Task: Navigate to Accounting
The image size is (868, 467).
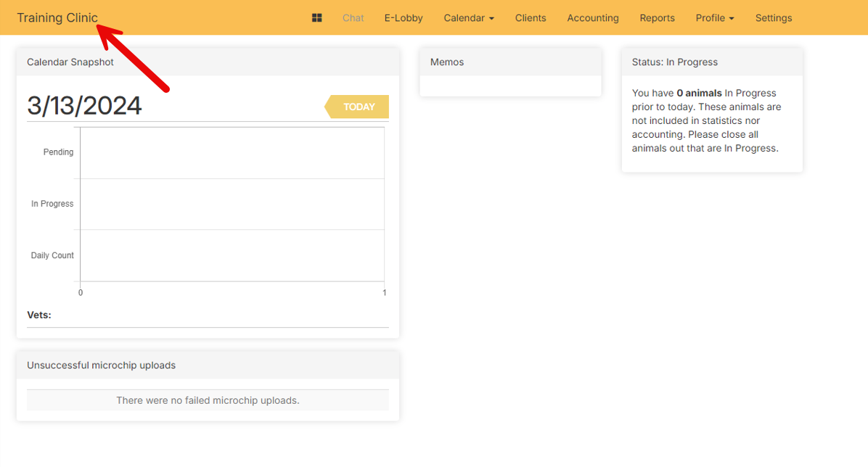Action: coord(593,18)
